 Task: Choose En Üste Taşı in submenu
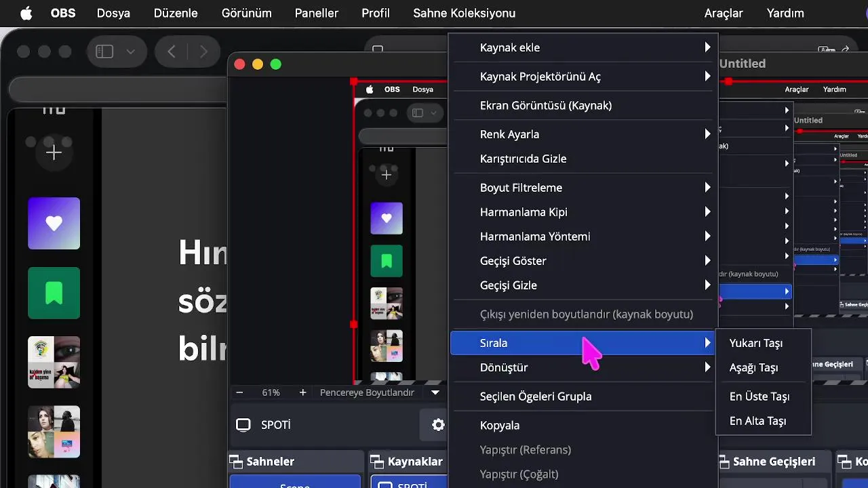pos(764,396)
